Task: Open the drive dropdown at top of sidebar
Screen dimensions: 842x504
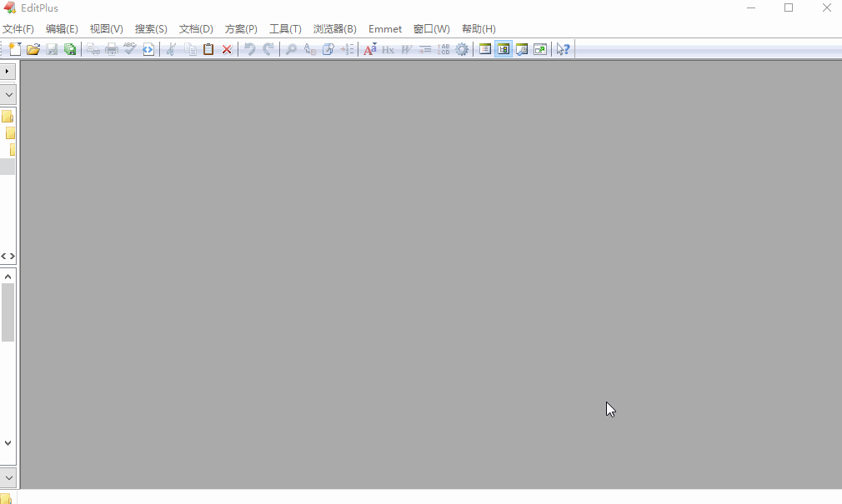Action: (8, 94)
